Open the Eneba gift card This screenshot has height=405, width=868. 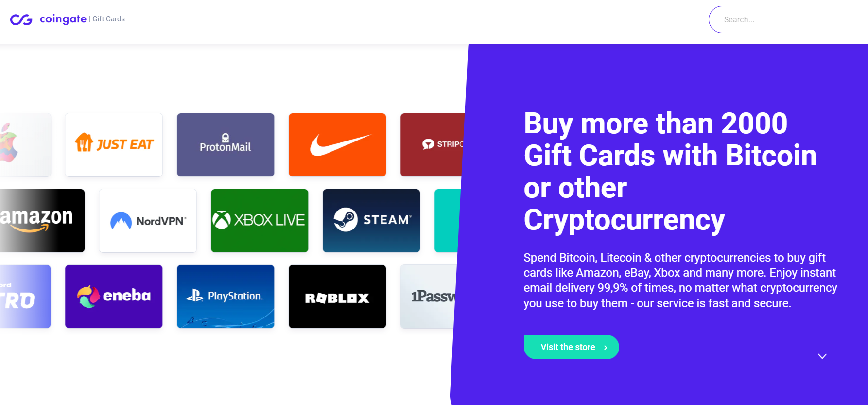114,297
